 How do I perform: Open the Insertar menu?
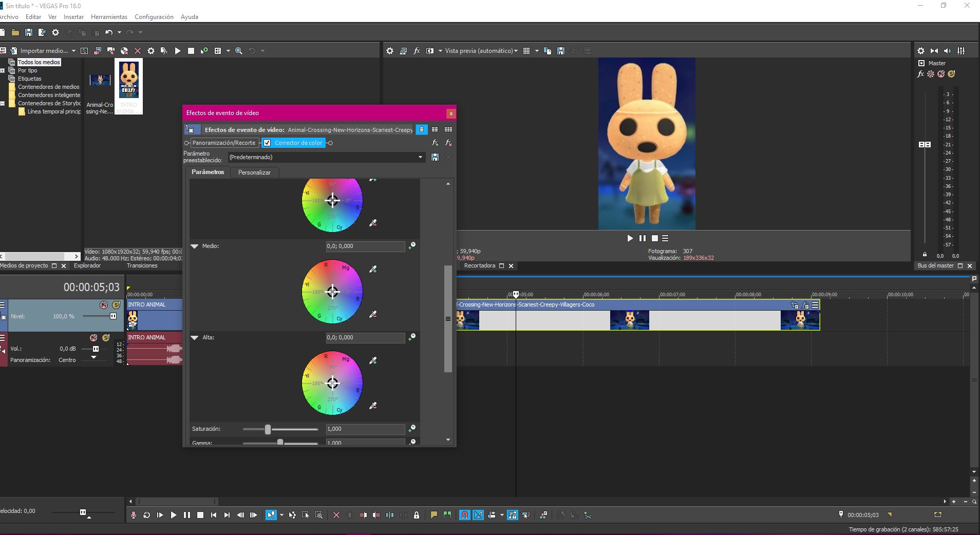73,17
